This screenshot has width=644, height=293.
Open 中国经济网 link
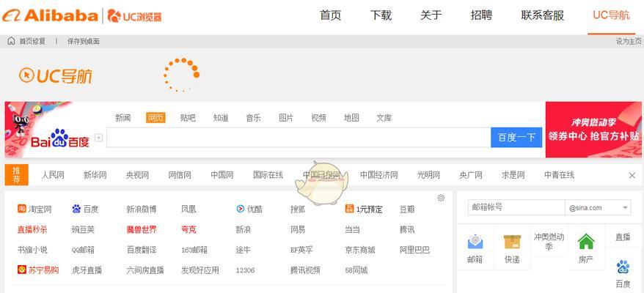(378, 175)
